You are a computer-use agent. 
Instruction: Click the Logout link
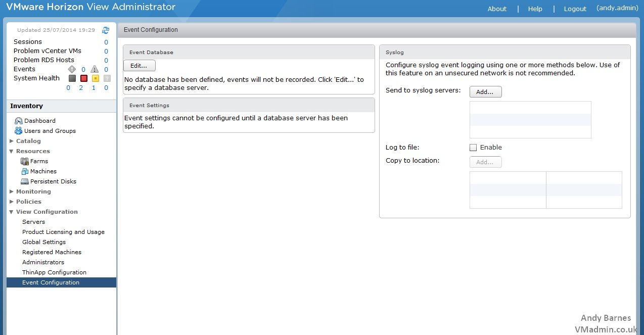[575, 9]
